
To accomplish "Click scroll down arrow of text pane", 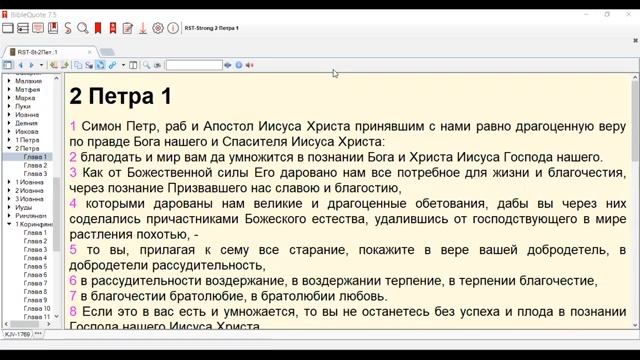I will tap(636, 325).
